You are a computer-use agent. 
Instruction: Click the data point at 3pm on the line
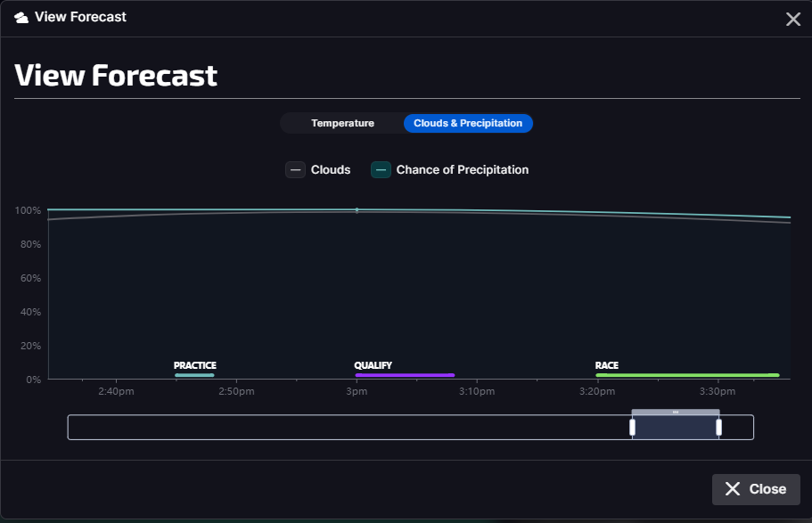357,209
